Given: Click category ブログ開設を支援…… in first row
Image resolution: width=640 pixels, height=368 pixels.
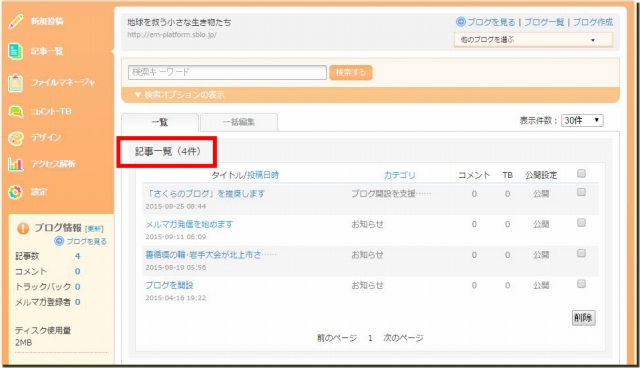Looking at the screenshot, I should tap(391, 193).
